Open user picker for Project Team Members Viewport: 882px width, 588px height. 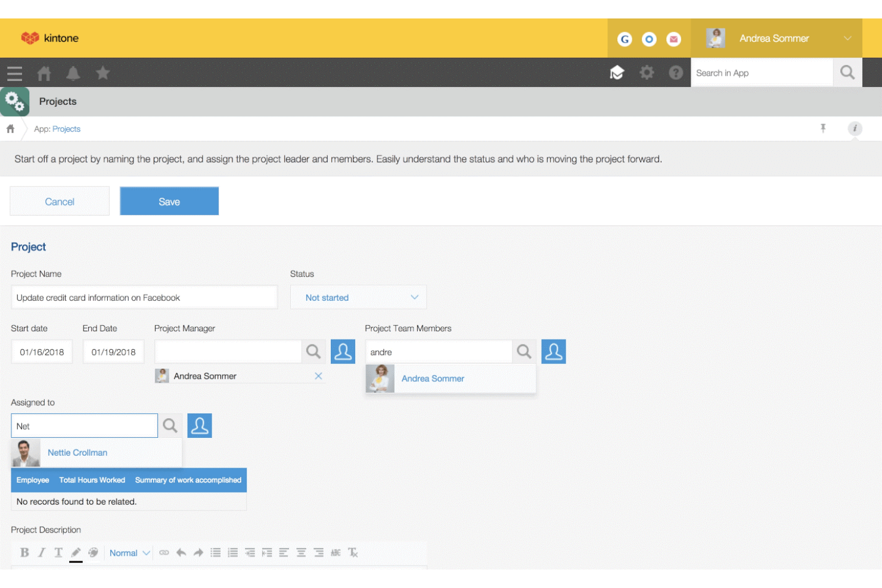point(554,351)
